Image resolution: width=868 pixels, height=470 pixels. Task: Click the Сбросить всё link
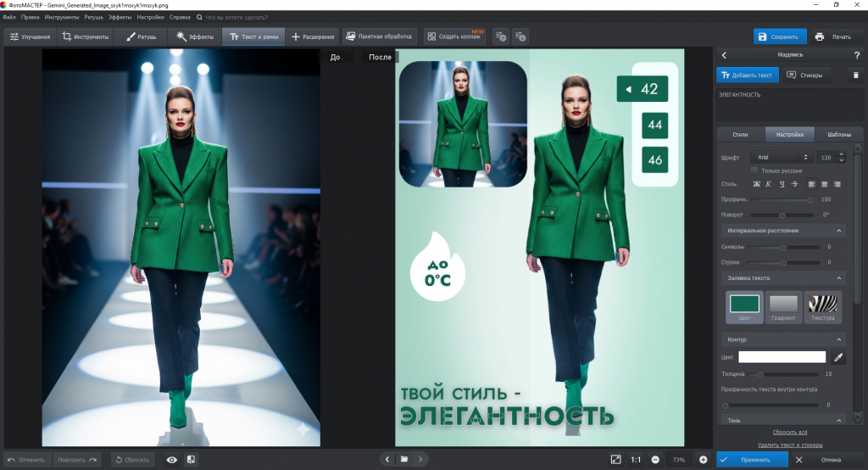pyautogui.click(x=789, y=433)
